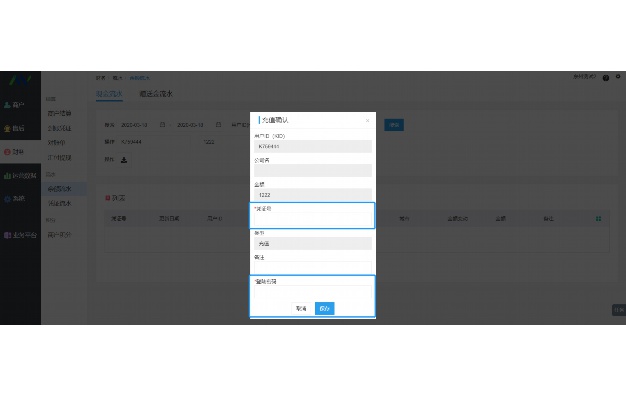Click the download export icon
626x396 pixels.
click(124, 160)
